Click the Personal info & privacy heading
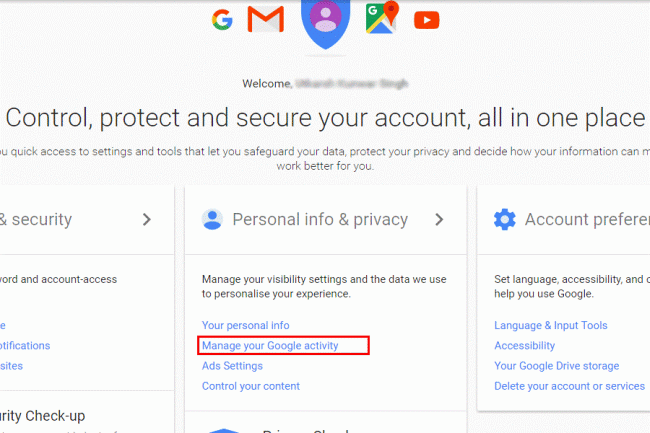The image size is (650, 433). click(320, 219)
